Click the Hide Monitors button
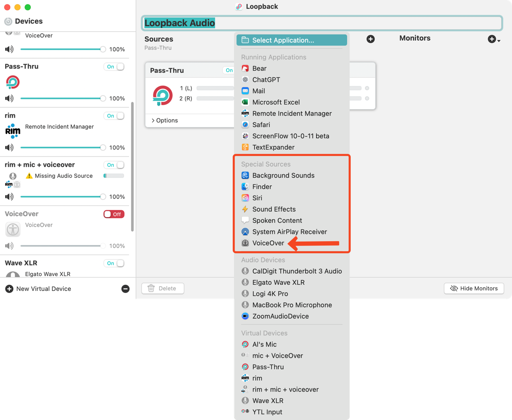512x420 pixels. coord(474,288)
